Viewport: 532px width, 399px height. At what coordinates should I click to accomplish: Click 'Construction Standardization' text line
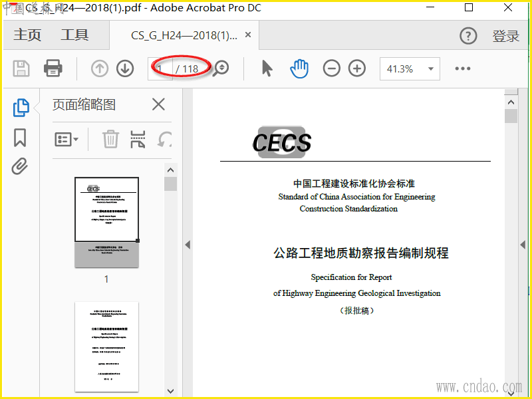(x=348, y=209)
